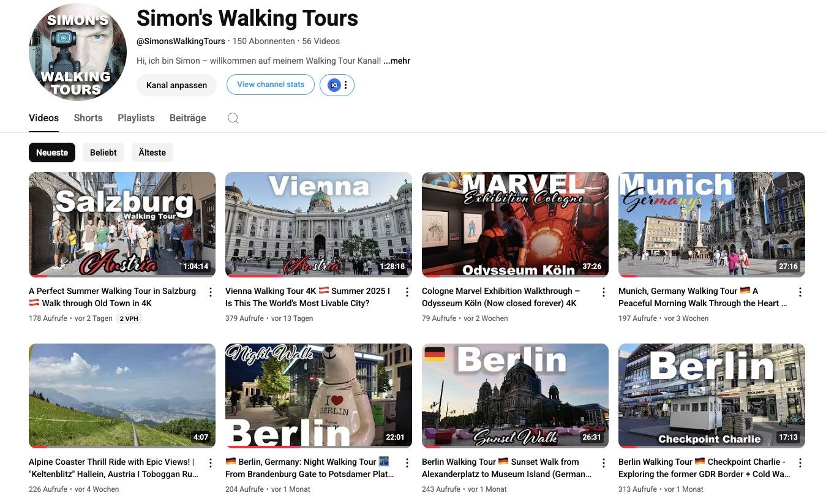
Task: Open three-dot menu for Alpine Coaster video
Action: (211, 463)
